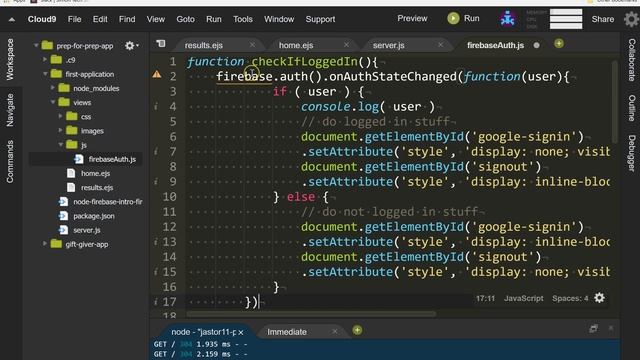Open new terminal tab with plus icon
The height and width of the screenshot is (360, 640).
coord(357,330)
